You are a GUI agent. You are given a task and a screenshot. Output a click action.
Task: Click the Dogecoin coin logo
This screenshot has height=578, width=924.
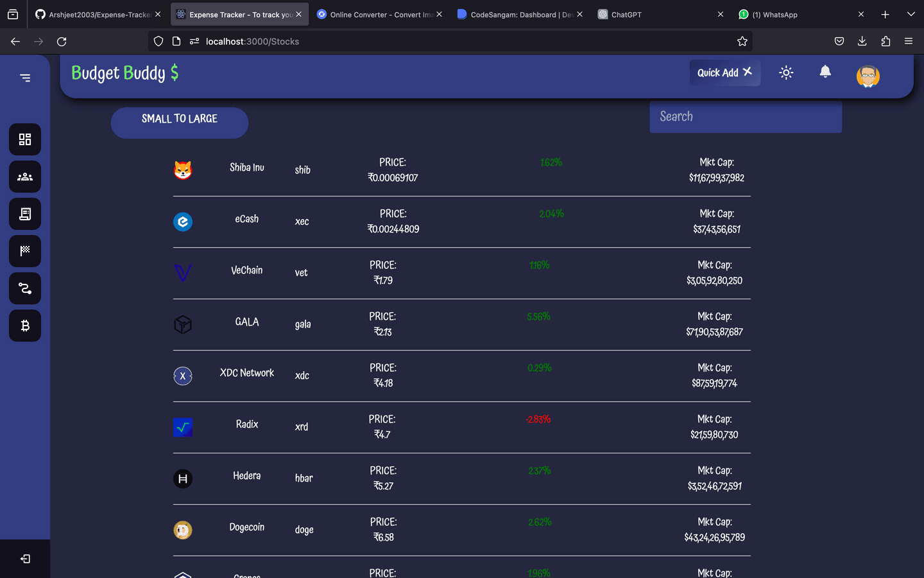183,530
